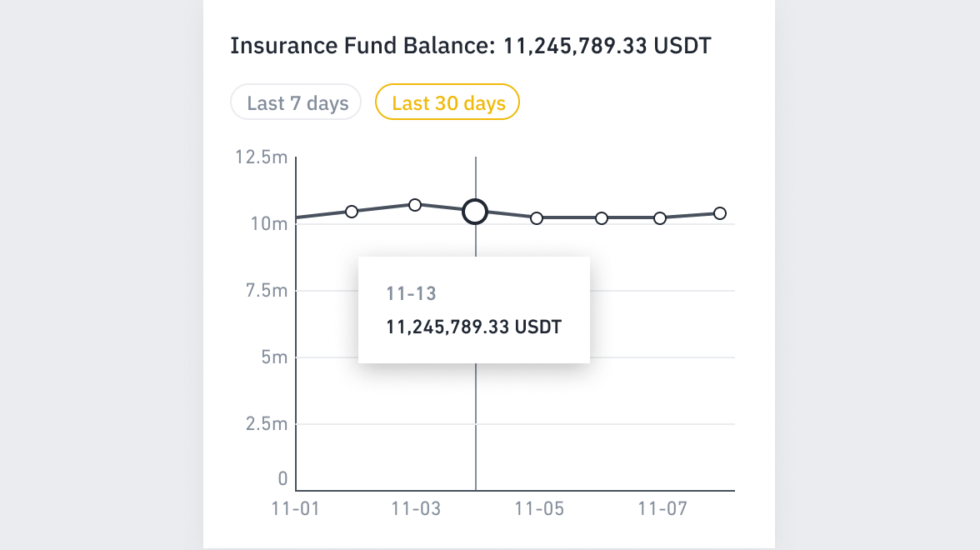The image size is (980, 550).
Task: Select the data point above 11-05
Action: 537,217
